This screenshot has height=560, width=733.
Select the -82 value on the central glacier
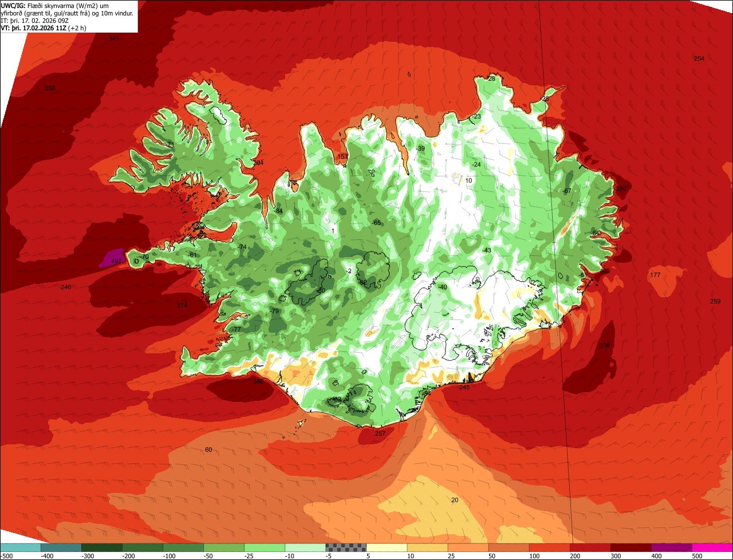coord(362,282)
